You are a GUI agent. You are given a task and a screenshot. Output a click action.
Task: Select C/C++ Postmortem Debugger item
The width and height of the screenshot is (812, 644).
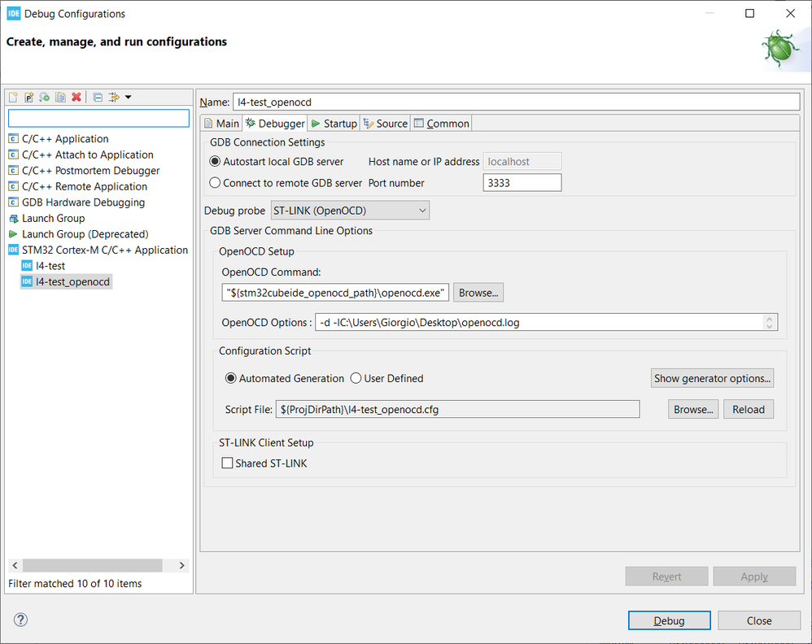point(85,171)
